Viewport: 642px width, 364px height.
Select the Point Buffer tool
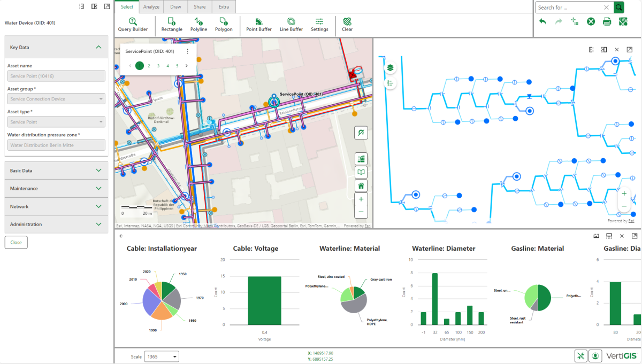coord(258,25)
